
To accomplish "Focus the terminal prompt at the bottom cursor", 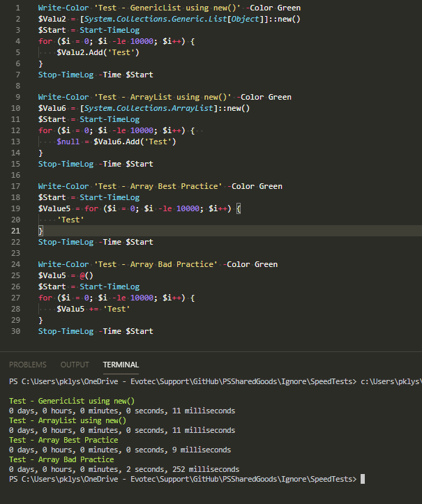I will [363, 480].
